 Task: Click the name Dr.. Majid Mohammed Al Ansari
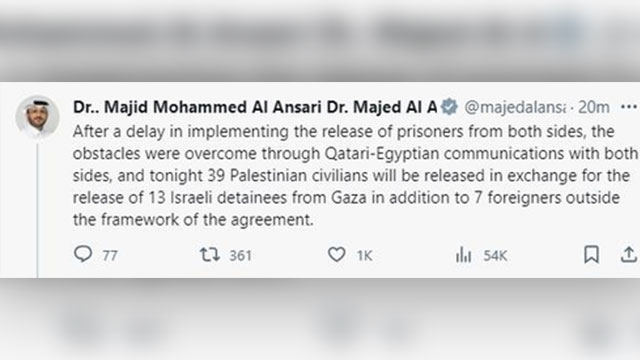pos(197,107)
